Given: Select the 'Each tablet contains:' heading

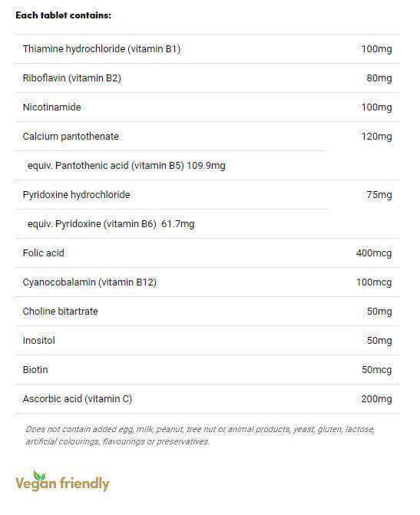Looking at the screenshot, I should 64,15.
